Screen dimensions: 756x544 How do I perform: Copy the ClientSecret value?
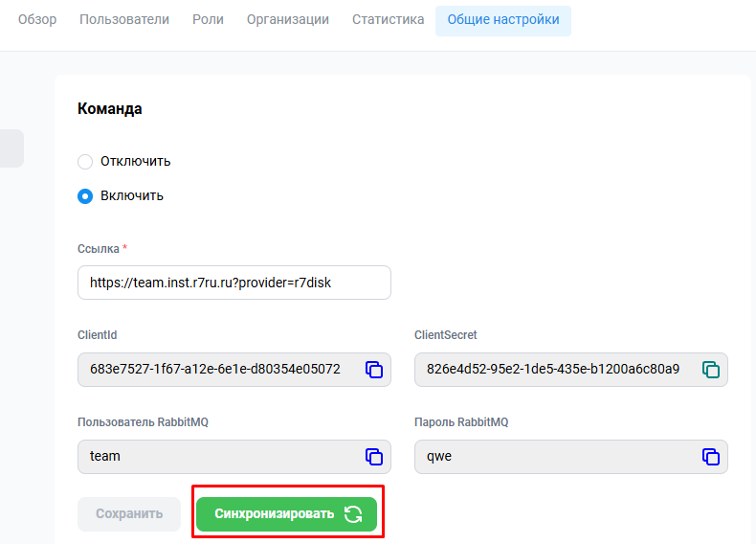(x=711, y=370)
